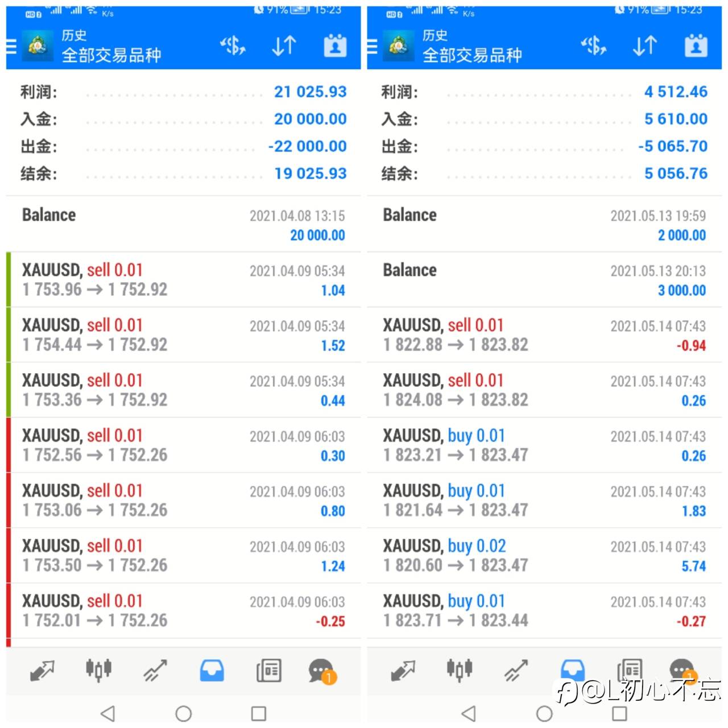
Task: Open the sort arrows icon in right screenshot
Action: coord(644,45)
